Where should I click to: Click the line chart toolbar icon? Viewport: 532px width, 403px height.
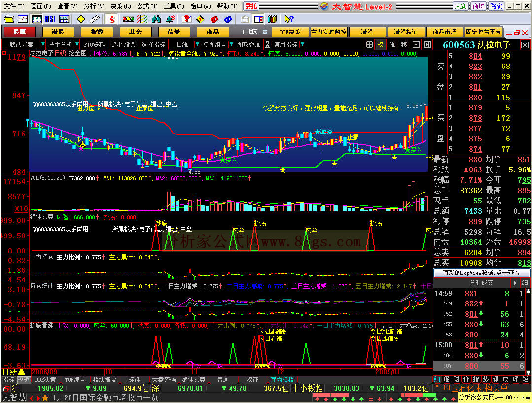click(22, 19)
